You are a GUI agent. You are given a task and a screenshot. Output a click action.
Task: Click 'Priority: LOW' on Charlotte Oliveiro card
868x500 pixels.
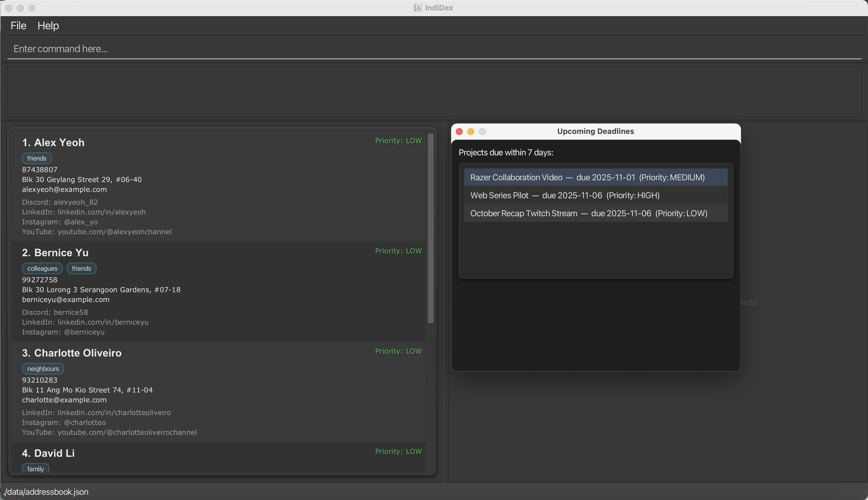[x=398, y=351]
